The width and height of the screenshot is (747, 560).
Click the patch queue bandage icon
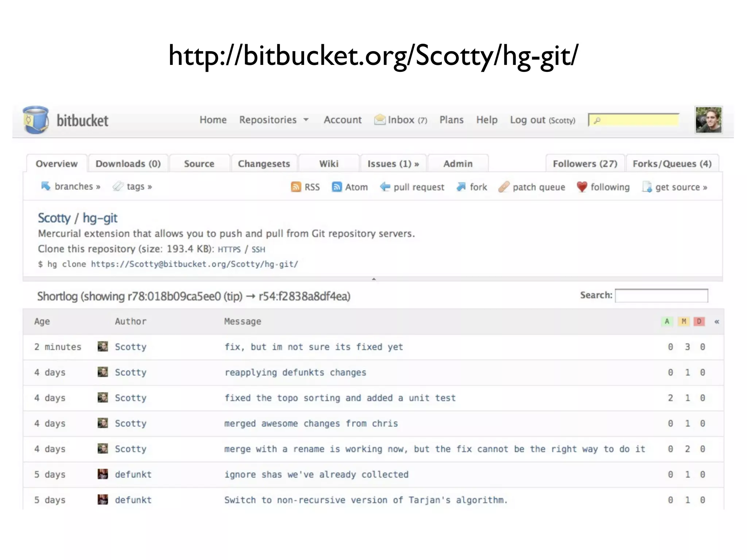pyautogui.click(x=504, y=187)
